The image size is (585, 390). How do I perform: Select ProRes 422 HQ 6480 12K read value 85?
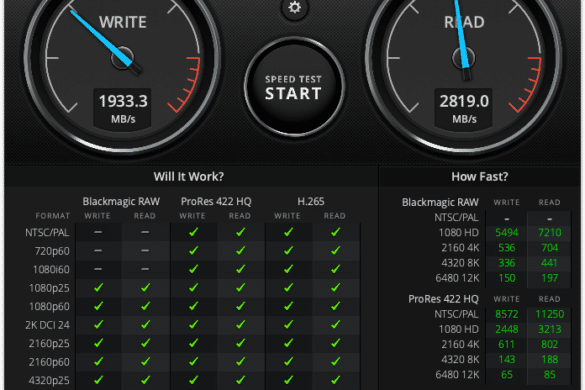click(x=550, y=375)
